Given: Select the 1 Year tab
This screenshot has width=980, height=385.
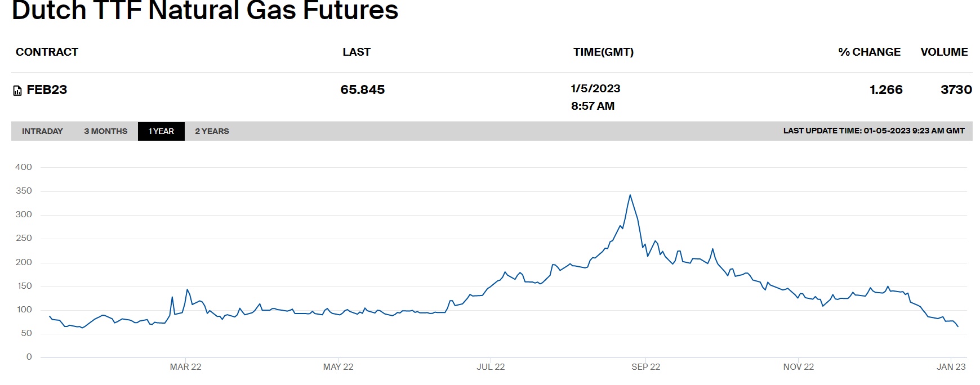Looking at the screenshot, I should (x=161, y=131).
